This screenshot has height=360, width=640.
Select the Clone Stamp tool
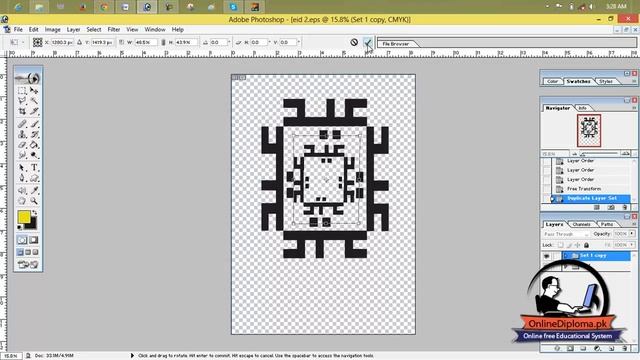pos(22,134)
